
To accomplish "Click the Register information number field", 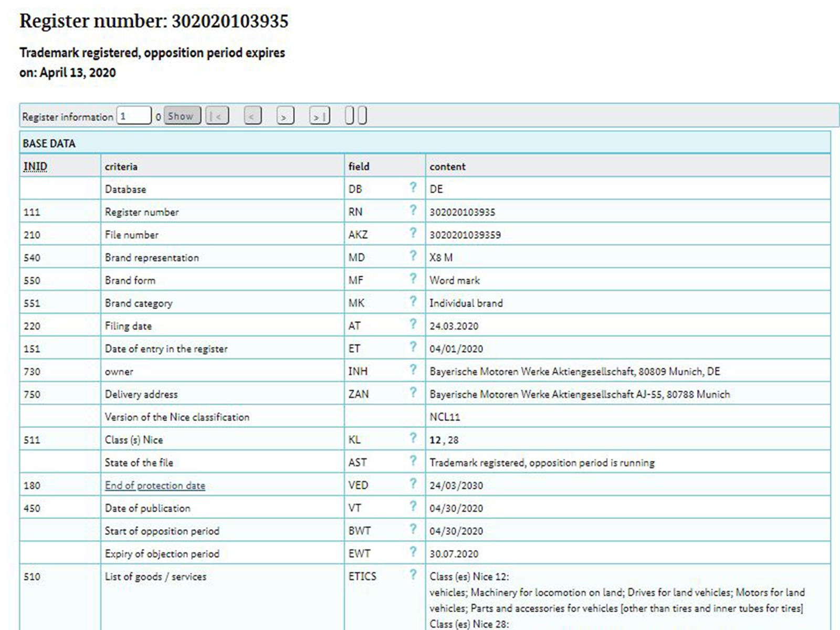I will pos(134,116).
